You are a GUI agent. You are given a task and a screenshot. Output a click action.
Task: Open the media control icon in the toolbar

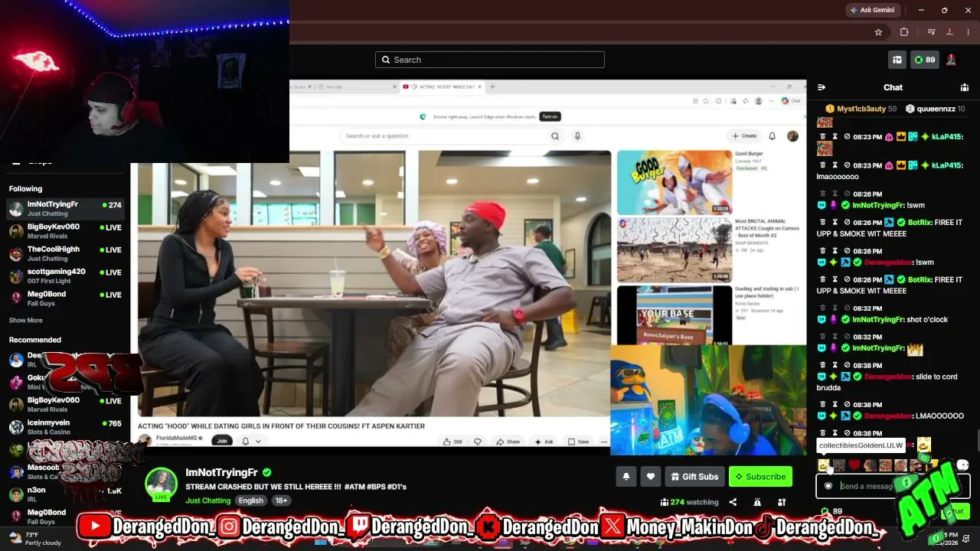point(932,32)
